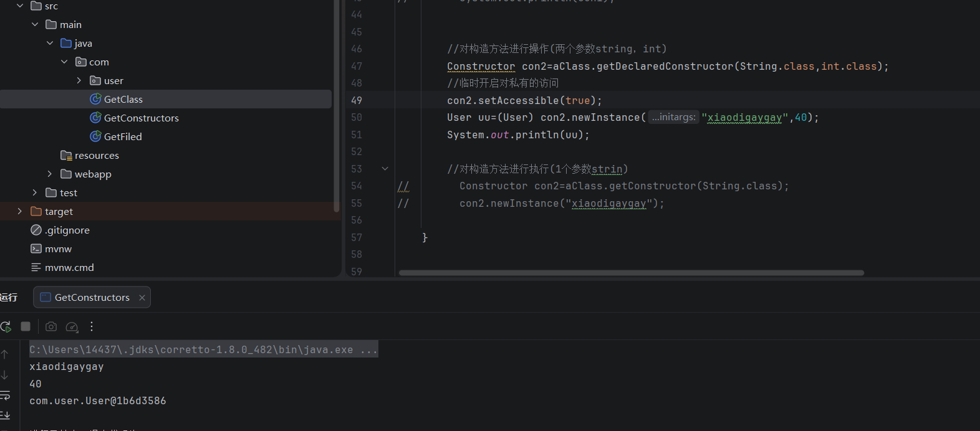This screenshot has width=980, height=431.
Task: Click the mvnw terminal file icon
Action: click(x=36, y=249)
